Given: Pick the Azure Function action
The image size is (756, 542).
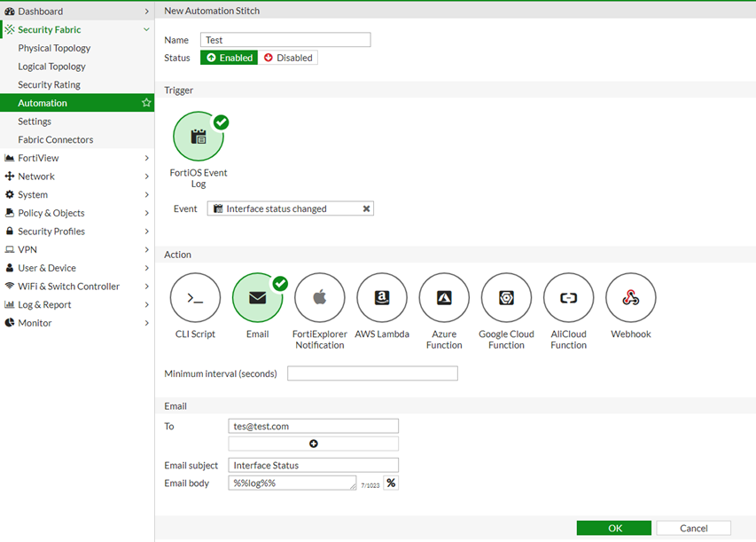Looking at the screenshot, I should click(x=444, y=298).
